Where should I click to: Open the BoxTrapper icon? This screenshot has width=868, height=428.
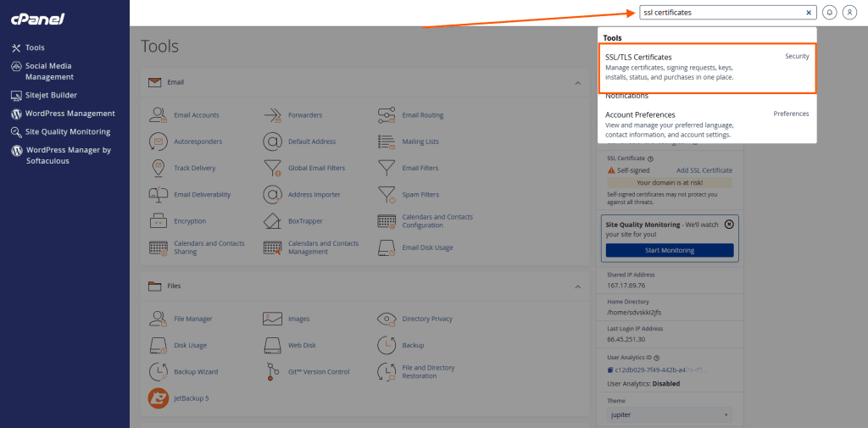point(273,221)
